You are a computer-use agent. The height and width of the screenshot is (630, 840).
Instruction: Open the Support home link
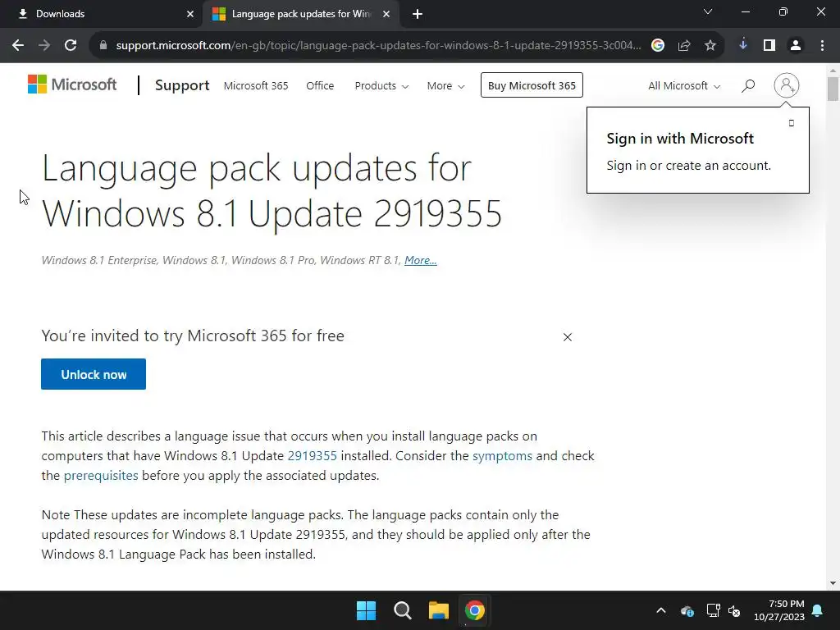click(182, 85)
